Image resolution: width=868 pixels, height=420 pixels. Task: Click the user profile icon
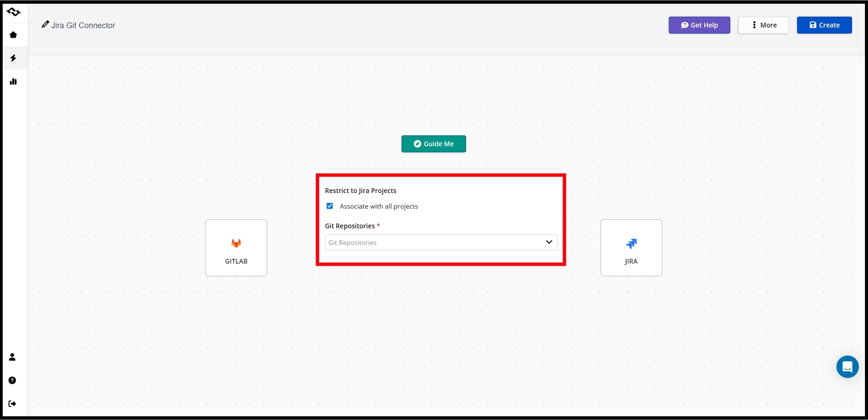[x=12, y=357]
